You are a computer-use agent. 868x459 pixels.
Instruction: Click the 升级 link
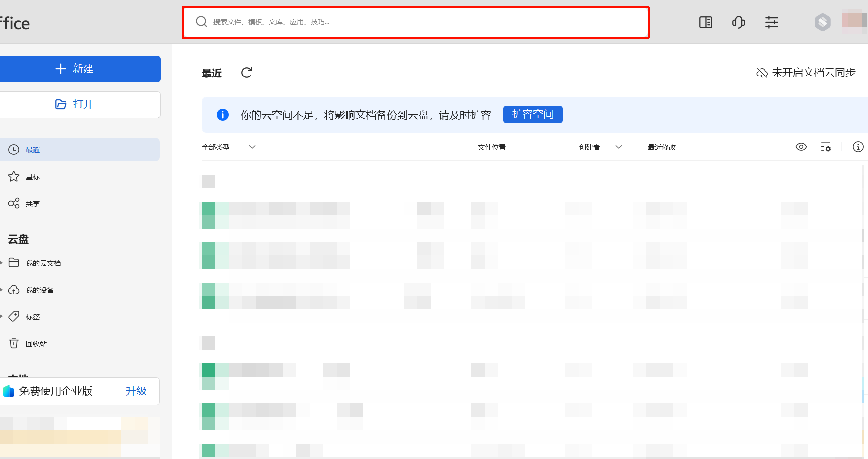pyautogui.click(x=136, y=391)
